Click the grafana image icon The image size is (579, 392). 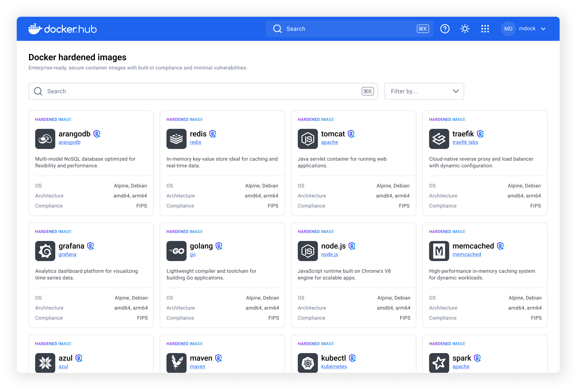pos(45,251)
